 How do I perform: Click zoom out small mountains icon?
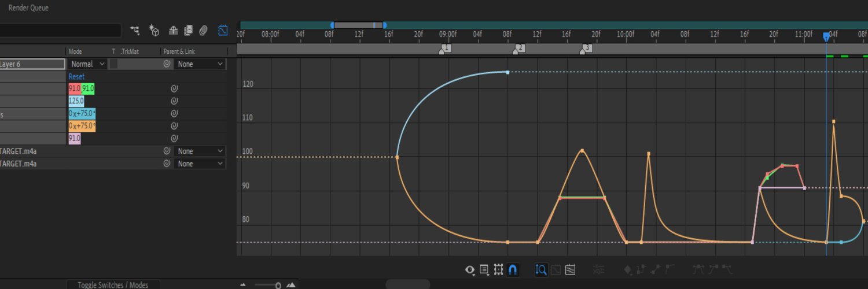click(x=243, y=285)
